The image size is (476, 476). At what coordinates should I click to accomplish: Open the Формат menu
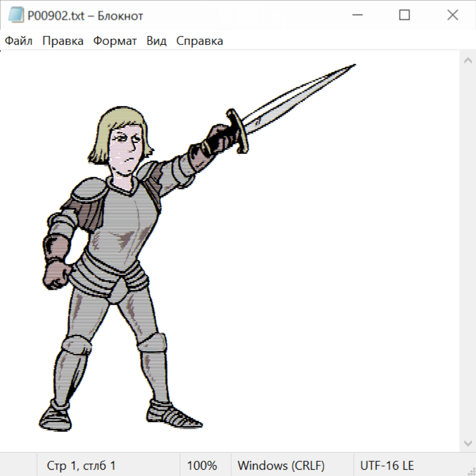(115, 41)
